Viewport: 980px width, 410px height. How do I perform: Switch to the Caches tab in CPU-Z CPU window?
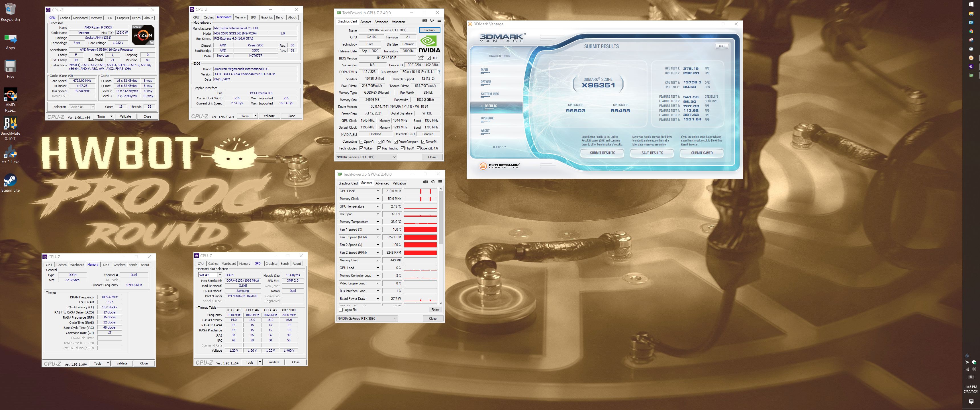point(65,18)
